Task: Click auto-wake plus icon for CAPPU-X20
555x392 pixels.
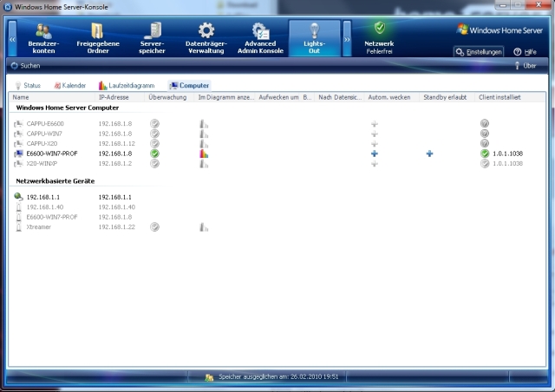Action: [x=375, y=144]
